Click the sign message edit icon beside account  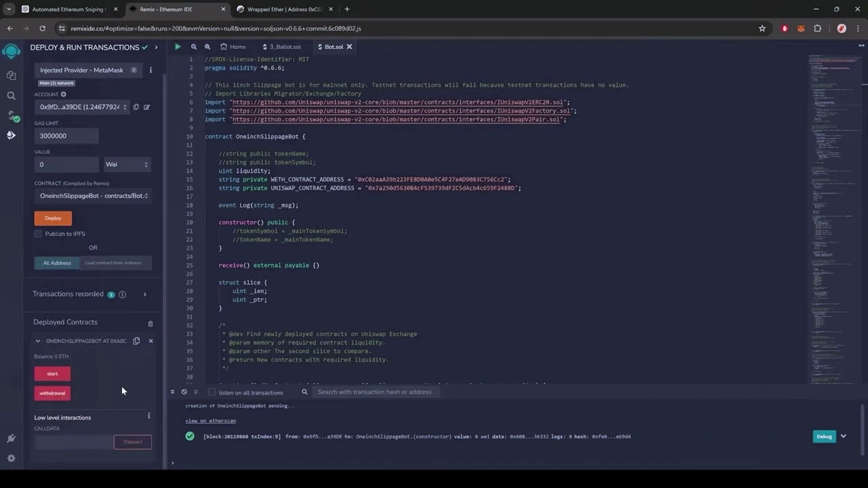146,107
